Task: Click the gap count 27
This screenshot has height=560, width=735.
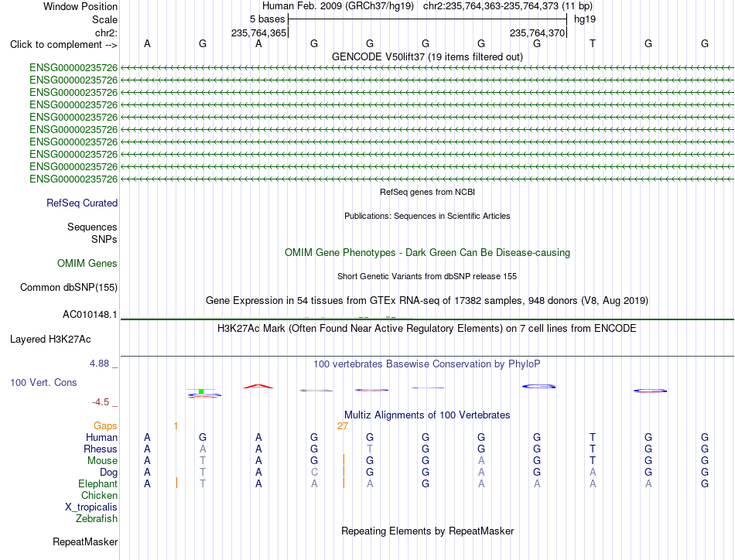Action: (x=343, y=426)
